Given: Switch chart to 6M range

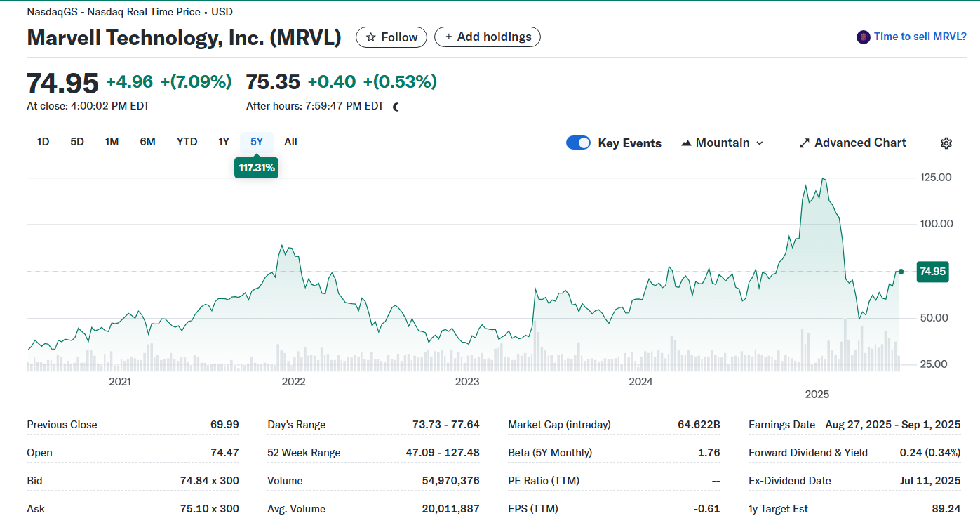Looking at the screenshot, I should click(x=147, y=142).
